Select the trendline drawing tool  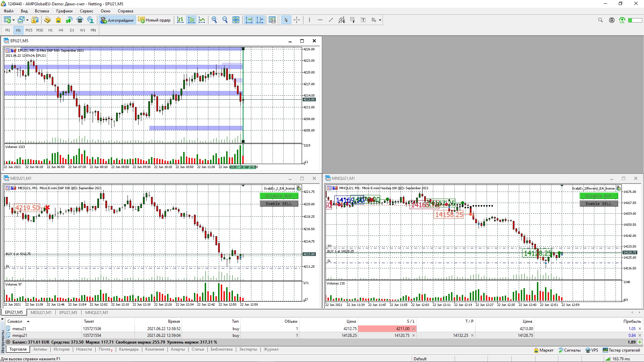(331, 20)
